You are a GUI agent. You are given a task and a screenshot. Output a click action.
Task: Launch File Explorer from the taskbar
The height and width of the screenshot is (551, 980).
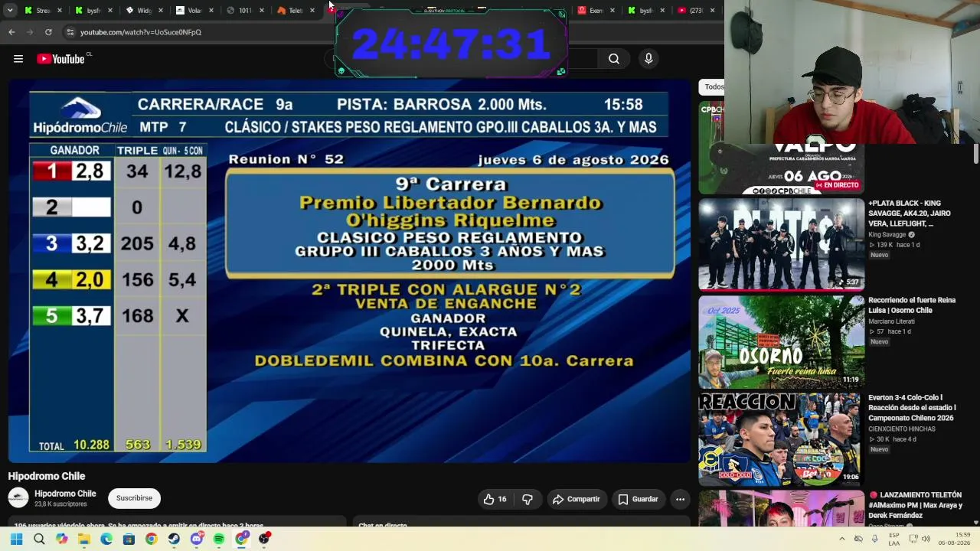pos(83,539)
